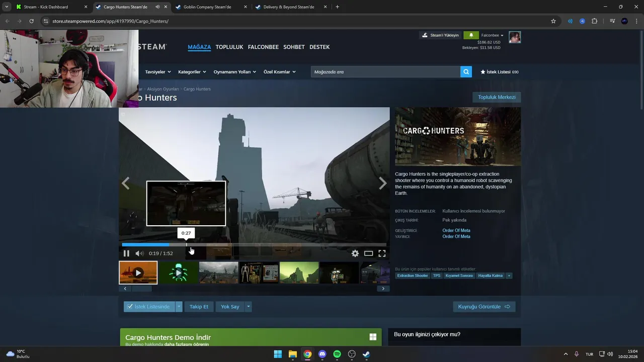Expand Tavsiyeler dropdown
Viewport: 644px width, 362px height.
pyautogui.click(x=158, y=72)
